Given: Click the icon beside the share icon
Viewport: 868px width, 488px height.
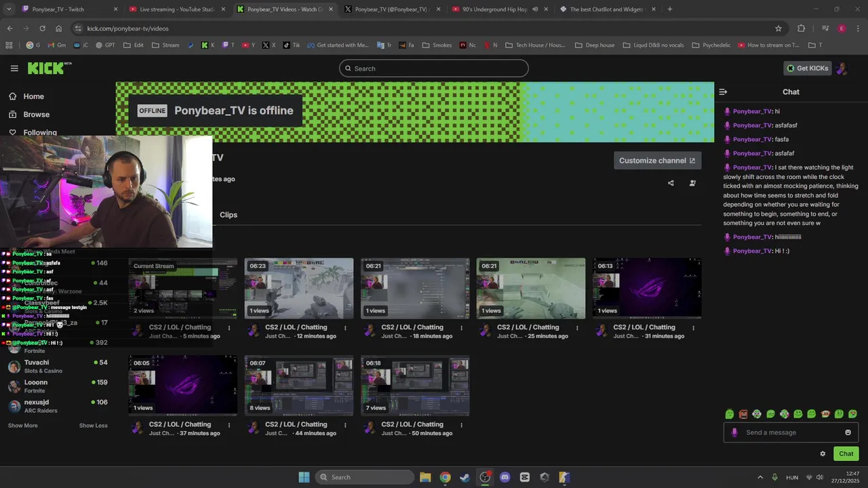Looking at the screenshot, I should click(692, 183).
